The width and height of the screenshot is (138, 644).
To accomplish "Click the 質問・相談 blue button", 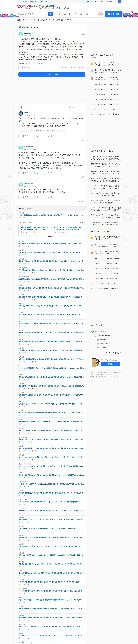I will [113, 14].
